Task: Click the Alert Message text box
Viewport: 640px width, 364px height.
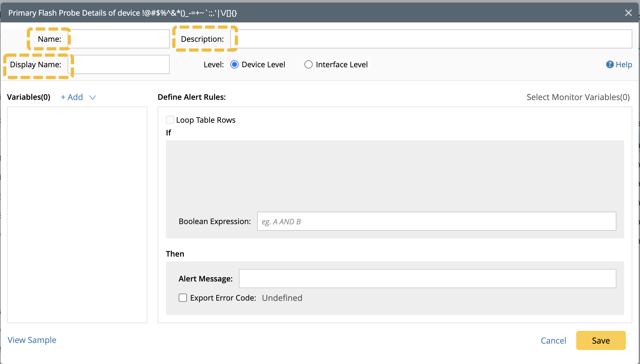Action: (428, 279)
